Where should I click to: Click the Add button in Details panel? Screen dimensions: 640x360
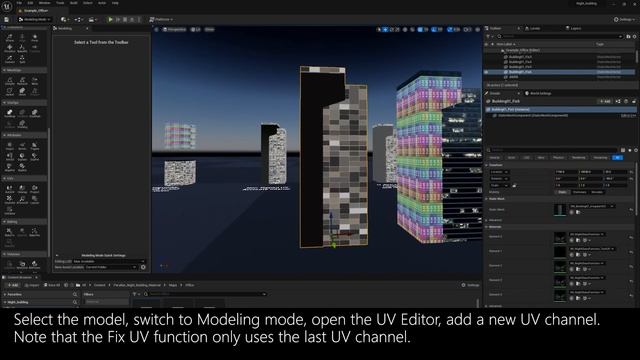[605, 101]
